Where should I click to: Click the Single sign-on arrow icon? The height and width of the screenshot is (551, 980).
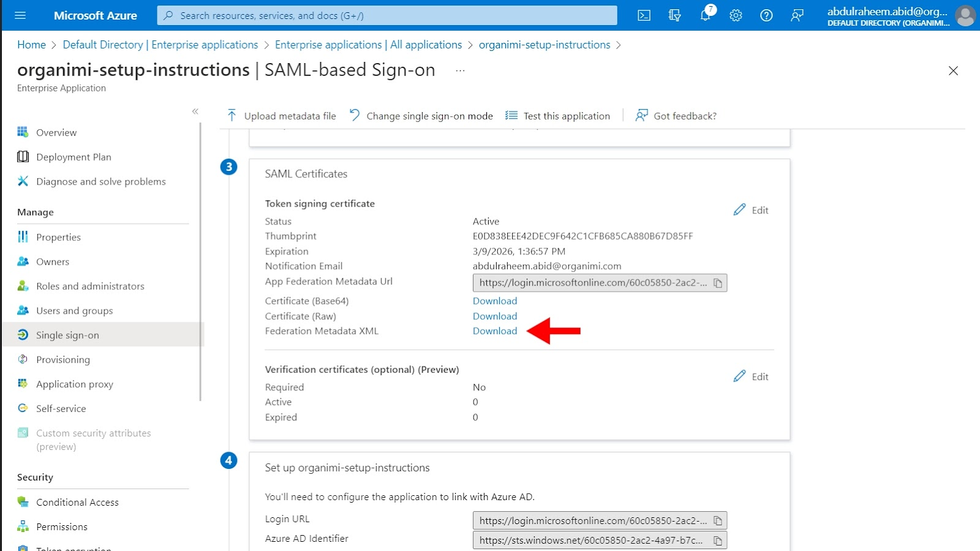tap(23, 335)
